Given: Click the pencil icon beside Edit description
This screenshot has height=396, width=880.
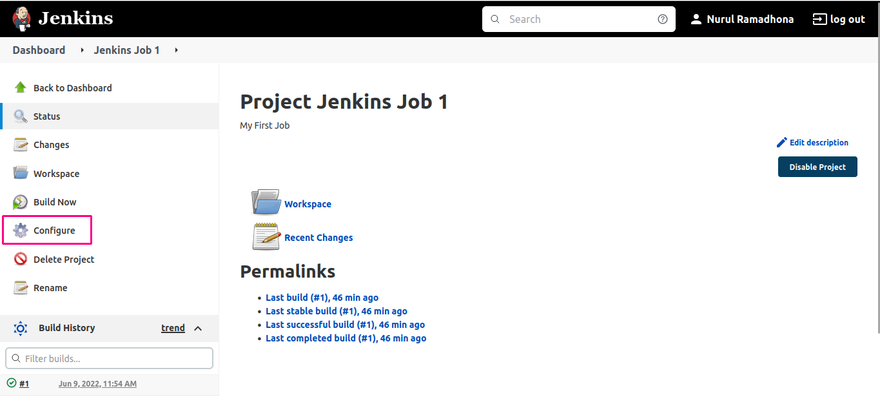Looking at the screenshot, I should pos(782,142).
